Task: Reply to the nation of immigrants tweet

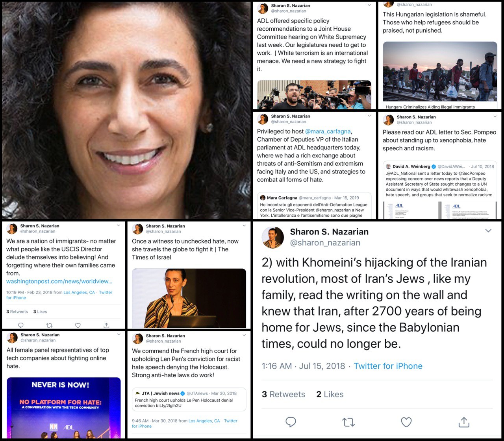Action: (21, 325)
